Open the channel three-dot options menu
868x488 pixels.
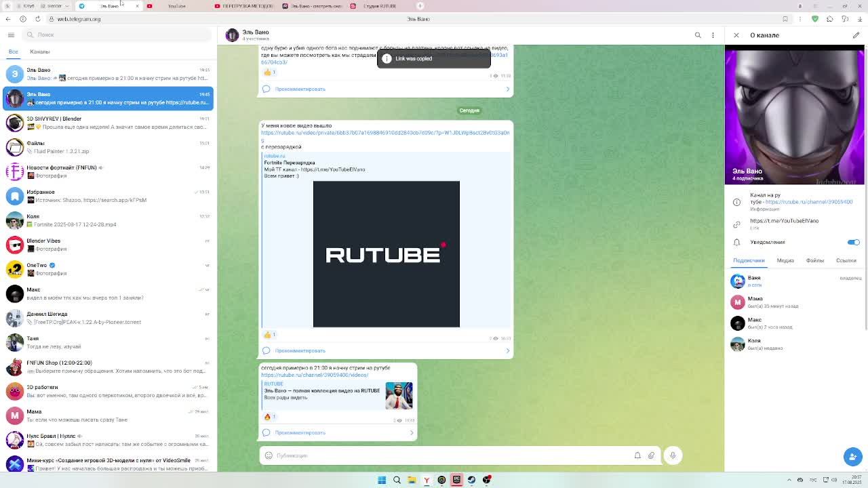(713, 35)
